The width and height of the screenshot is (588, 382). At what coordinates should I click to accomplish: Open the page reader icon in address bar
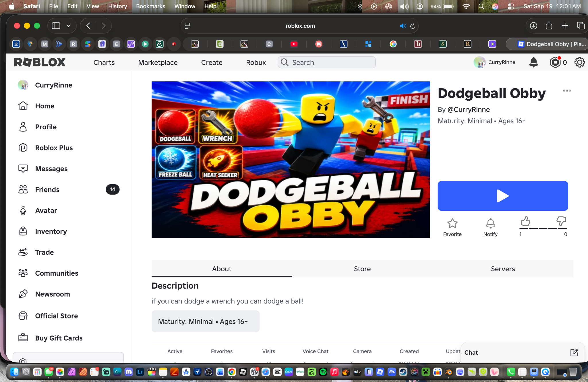[187, 26]
